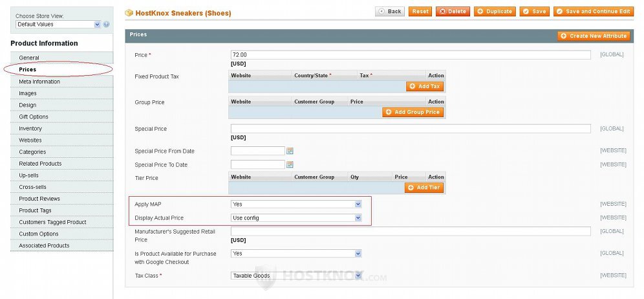Click the Reset button
Image resolution: width=644 pixels, height=299 pixels.
[x=420, y=12]
